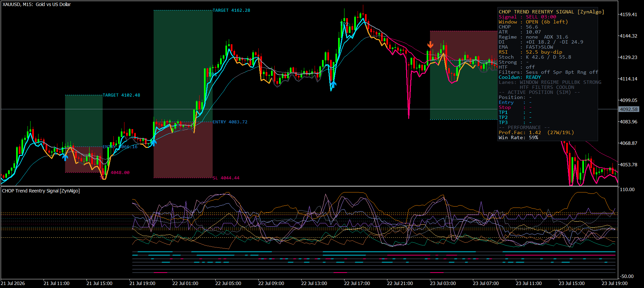Select the 'Cooldwn: READY' row
This screenshot has width=644, height=288.
pyautogui.click(x=520, y=77)
